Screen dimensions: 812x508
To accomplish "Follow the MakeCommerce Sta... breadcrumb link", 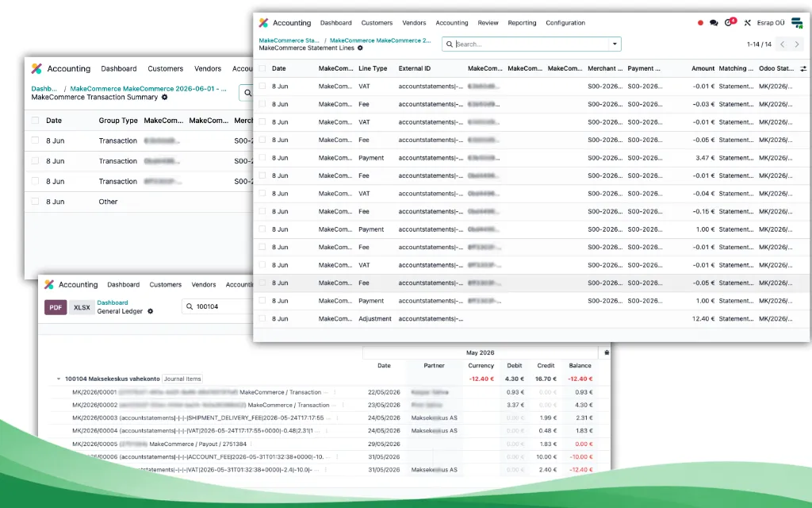I will [x=289, y=40].
